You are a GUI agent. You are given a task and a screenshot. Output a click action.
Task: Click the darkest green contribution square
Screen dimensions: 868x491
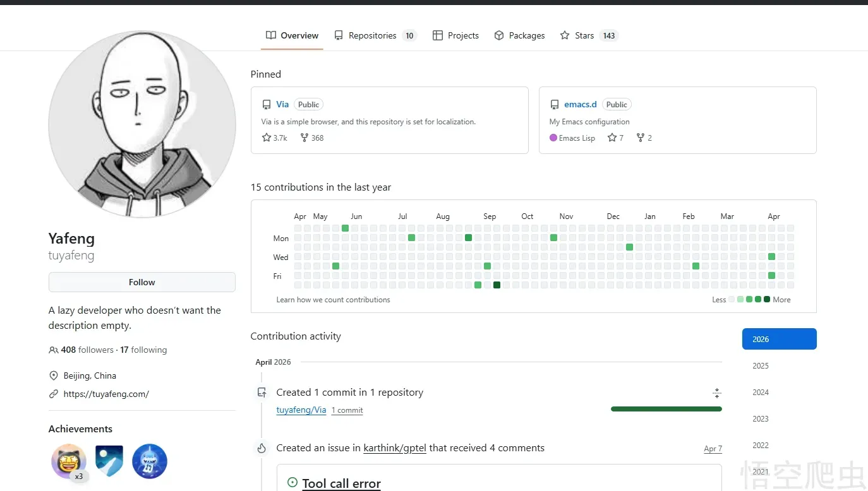pos(497,285)
